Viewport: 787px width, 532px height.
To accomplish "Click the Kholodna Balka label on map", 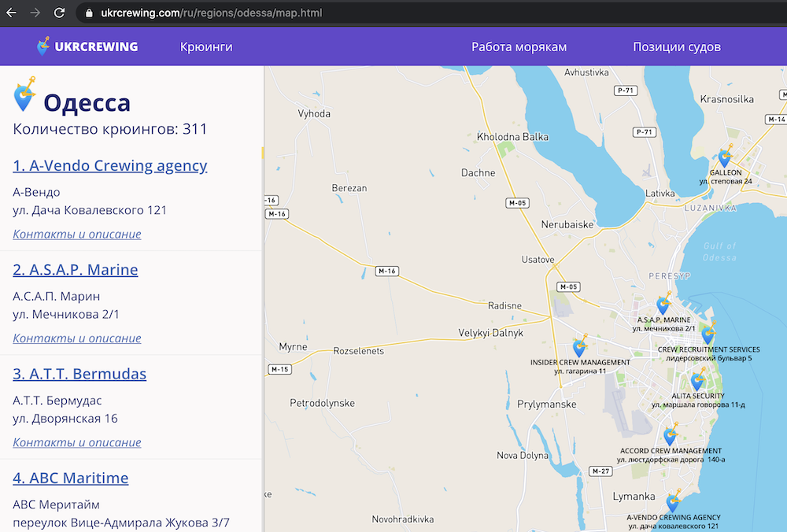I will (512, 137).
